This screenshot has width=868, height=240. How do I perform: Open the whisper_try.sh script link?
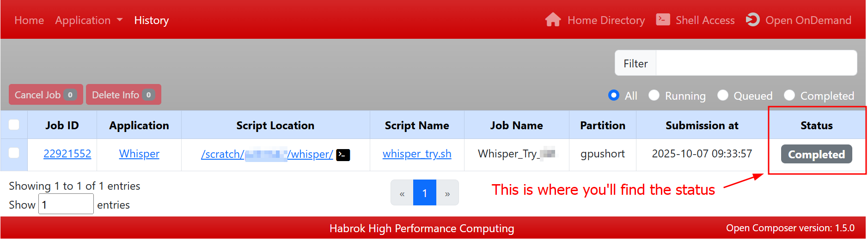416,154
